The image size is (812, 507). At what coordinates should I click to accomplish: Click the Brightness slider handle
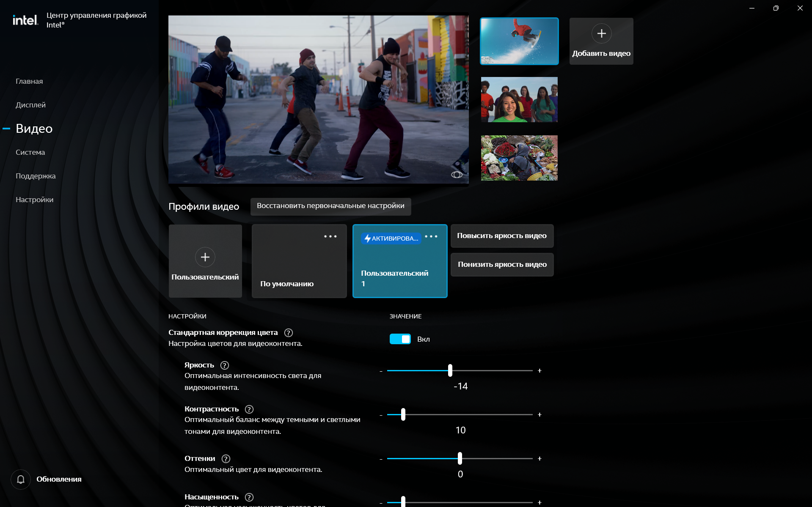pyautogui.click(x=450, y=370)
